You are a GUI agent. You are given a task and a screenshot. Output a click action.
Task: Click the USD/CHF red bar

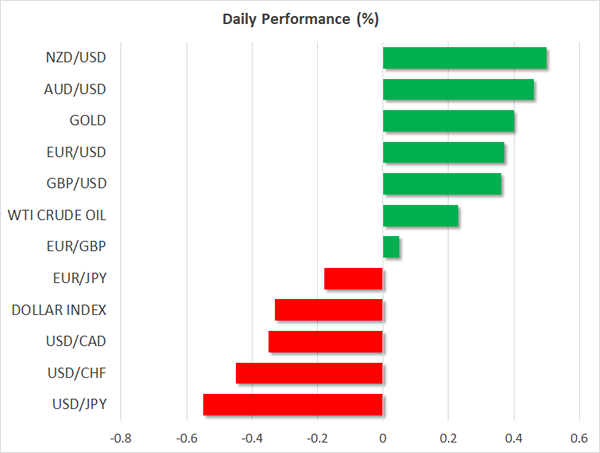[310, 373]
